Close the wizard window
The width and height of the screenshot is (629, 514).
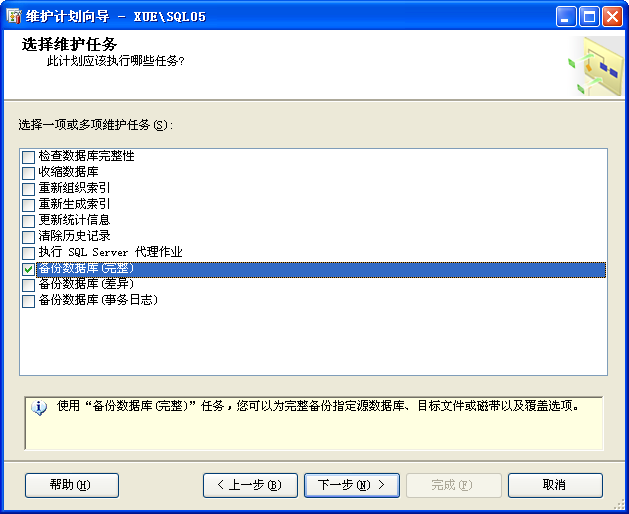(x=613, y=17)
